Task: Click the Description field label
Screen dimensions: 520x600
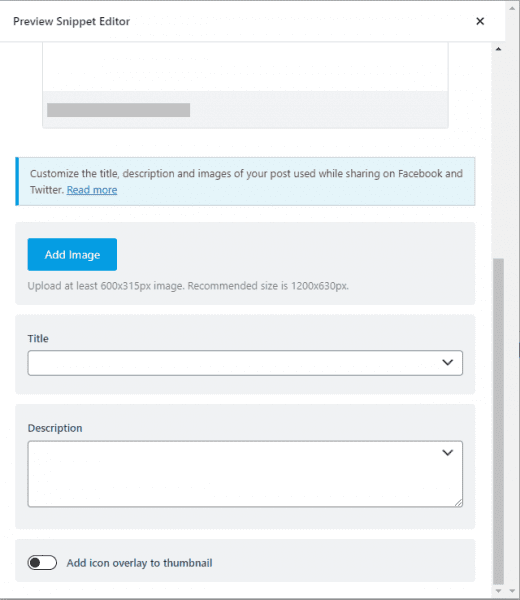Action: pyautogui.click(x=55, y=428)
